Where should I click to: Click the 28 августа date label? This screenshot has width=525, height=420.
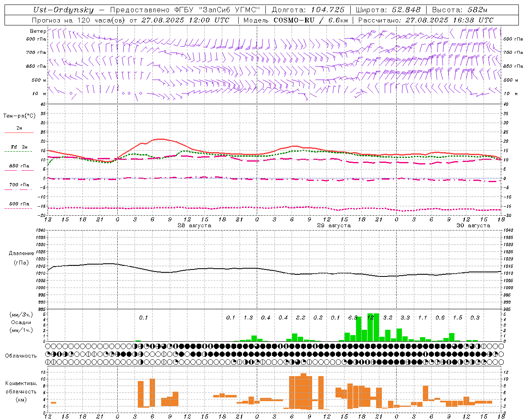point(194,226)
